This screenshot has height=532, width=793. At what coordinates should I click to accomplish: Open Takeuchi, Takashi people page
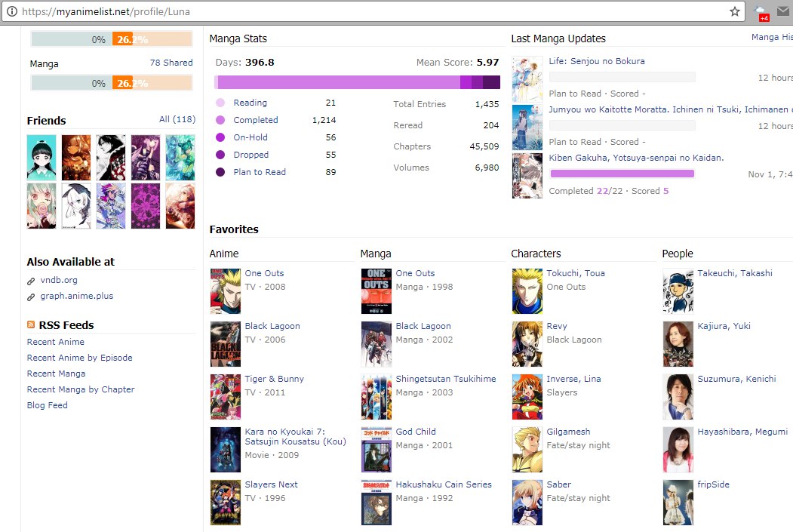pos(735,273)
